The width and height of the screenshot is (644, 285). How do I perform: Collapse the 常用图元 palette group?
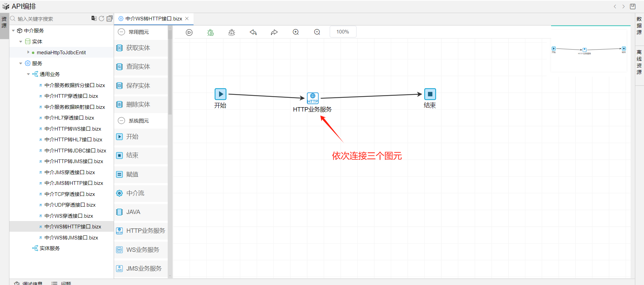[121, 32]
